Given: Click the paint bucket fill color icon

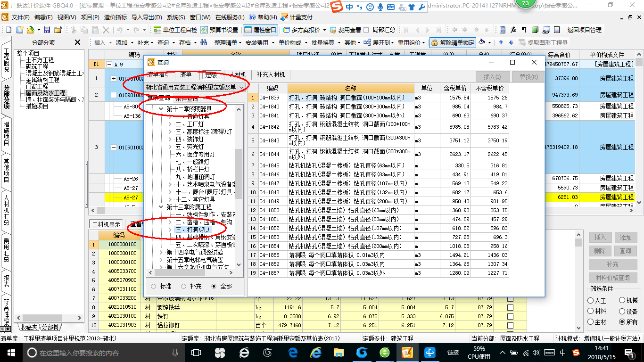Looking at the screenshot, I should click(482, 42).
